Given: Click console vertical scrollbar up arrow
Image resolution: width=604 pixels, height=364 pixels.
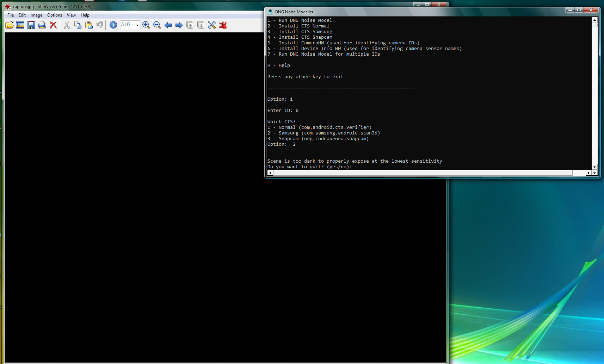Looking at the screenshot, I should (594, 20).
